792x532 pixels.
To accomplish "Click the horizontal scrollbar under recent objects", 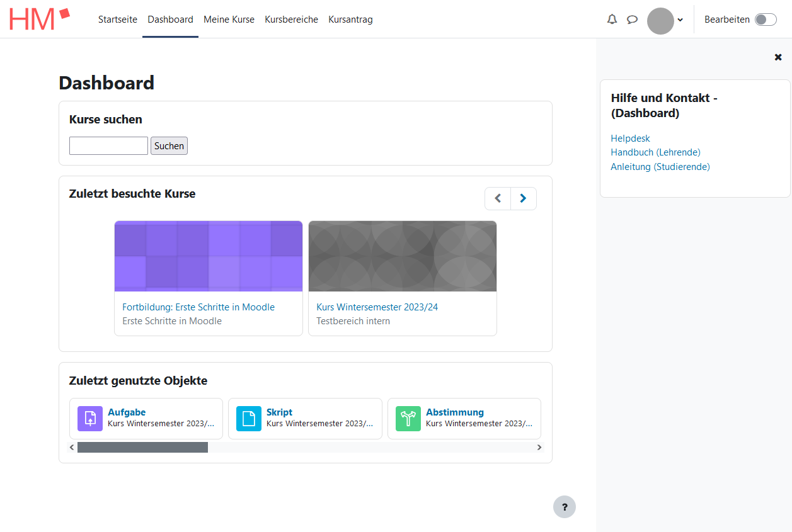I will click(x=142, y=447).
